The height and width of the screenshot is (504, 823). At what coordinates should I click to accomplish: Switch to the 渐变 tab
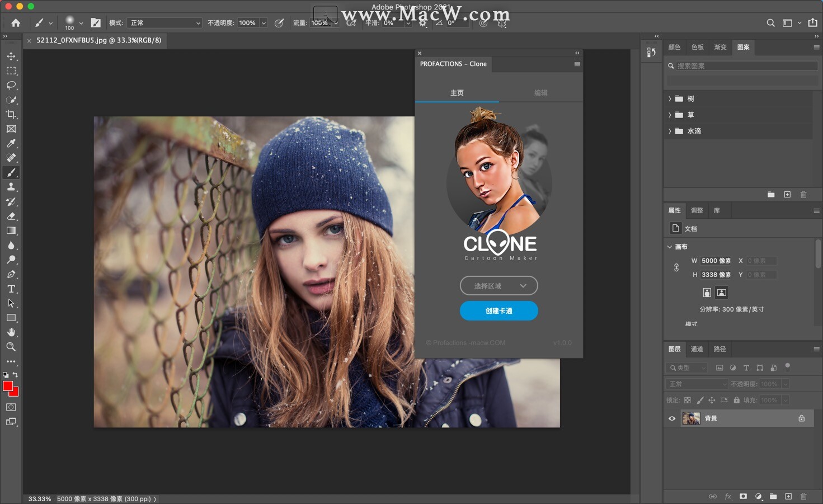tap(721, 47)
